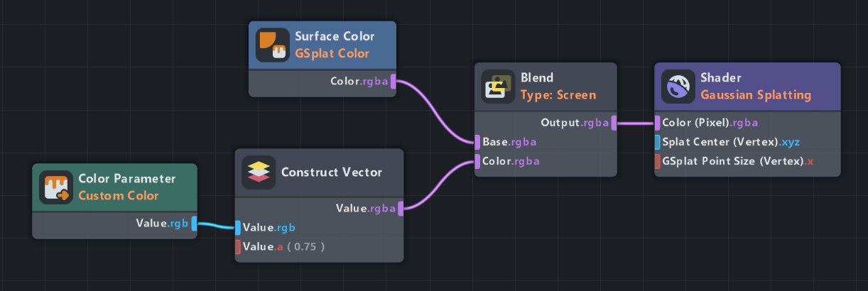Screen dimensions: 868x291
Task: Select the 'Custom Color' parameter name label
Action: click(x=118, y=195)
